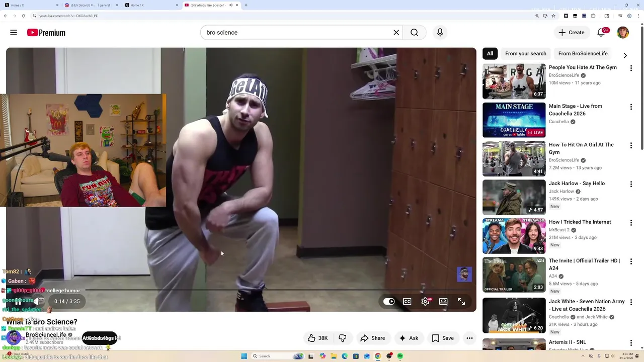Enter full screen mode
This screenshot has height=362, width=644.
click(x=461, y=302)
